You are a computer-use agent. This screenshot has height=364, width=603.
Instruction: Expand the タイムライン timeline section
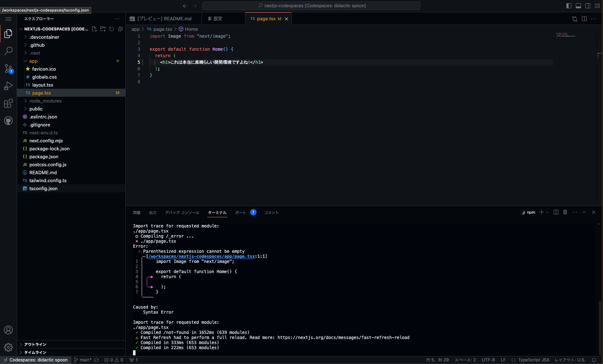71,352
